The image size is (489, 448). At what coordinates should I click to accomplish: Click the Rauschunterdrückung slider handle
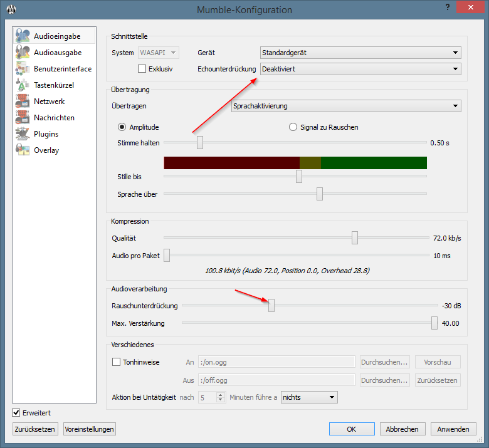click(x=271, y=305)
